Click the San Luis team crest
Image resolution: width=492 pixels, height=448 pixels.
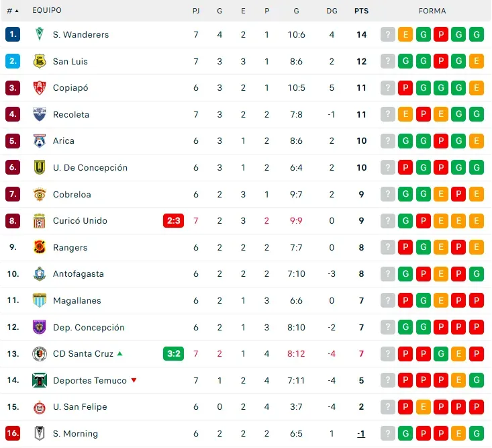coord(40,61)
